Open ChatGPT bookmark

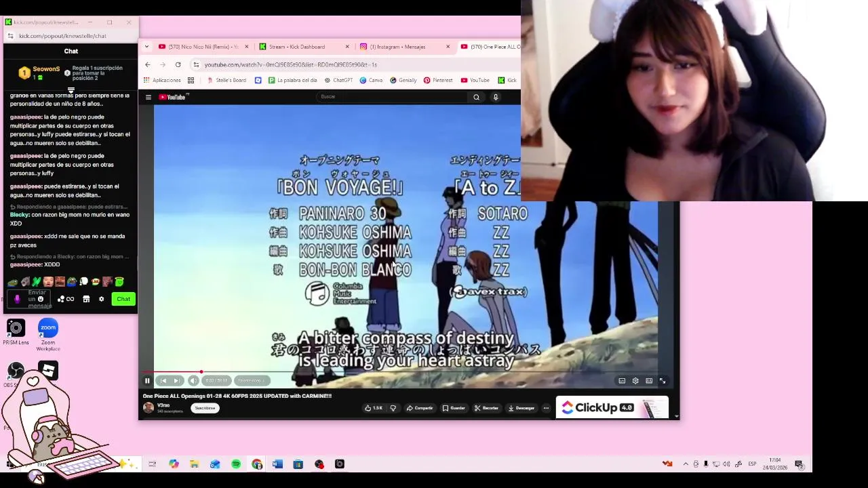[338, 80]
